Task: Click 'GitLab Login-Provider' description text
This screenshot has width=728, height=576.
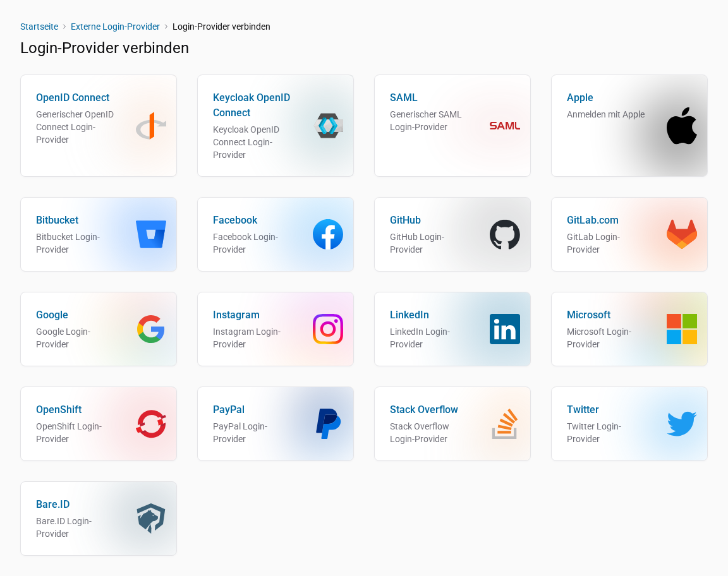Action: (593, 243)
